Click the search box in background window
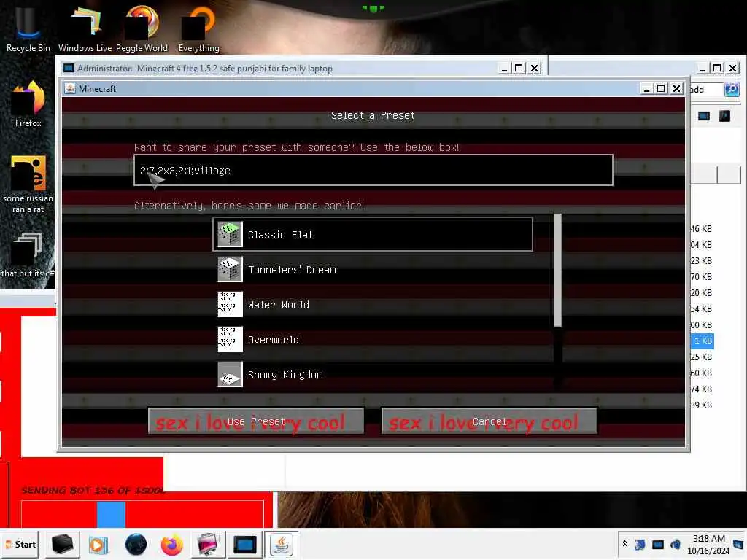The image size is (747, 560). click(706, 90)
